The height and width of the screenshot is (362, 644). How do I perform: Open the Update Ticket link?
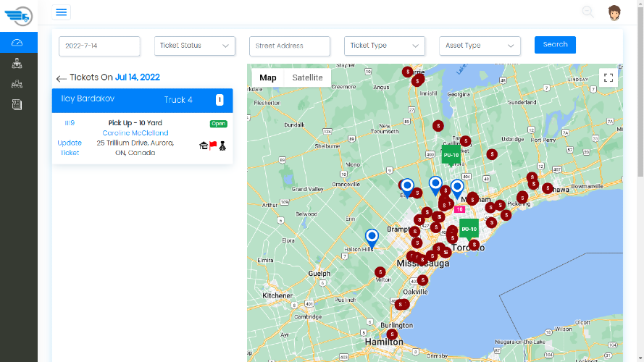coord(70,148)
